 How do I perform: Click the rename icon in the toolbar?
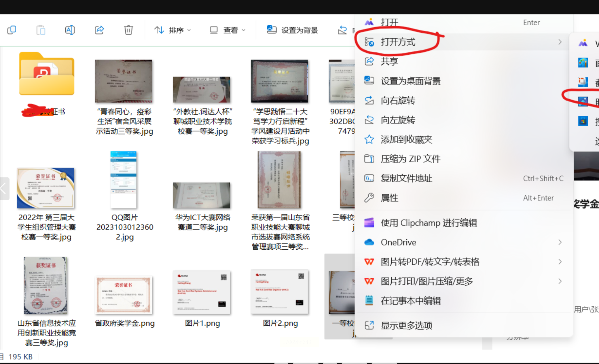point(70,30)
